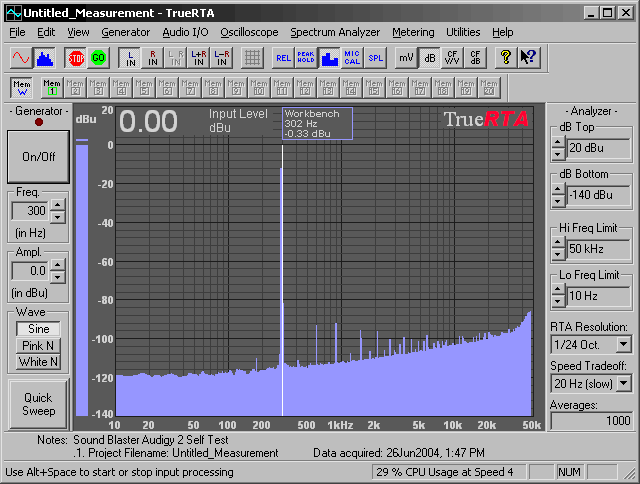Select the Mem 1 memory slot
Image resolution: width=640 pixels, height=484 pixels.
pyautogui.click(x=52, y=87)
